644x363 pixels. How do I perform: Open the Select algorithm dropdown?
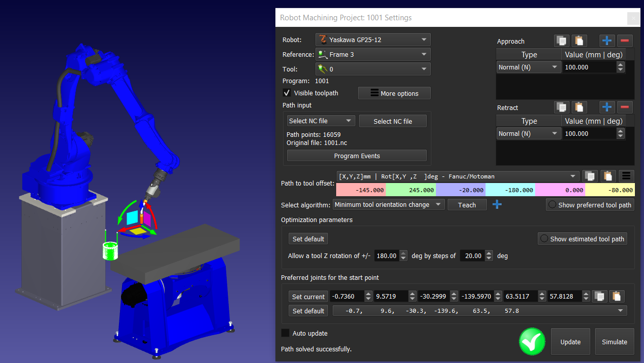(x=388, y=205)
